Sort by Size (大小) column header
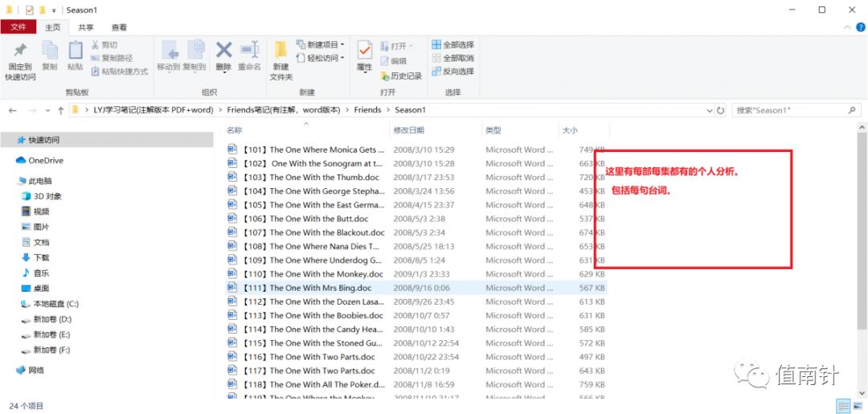 tap(570, 130)
